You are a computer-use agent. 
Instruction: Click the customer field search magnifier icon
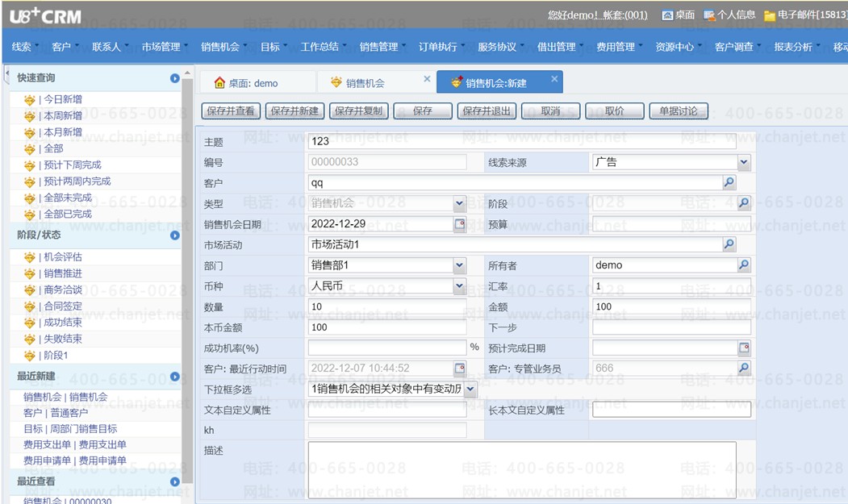pos(729,183)
